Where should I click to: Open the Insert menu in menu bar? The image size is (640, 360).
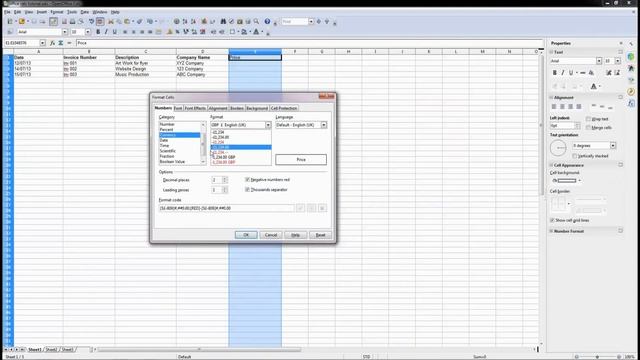pyautogui.click(x=42, y=12)
